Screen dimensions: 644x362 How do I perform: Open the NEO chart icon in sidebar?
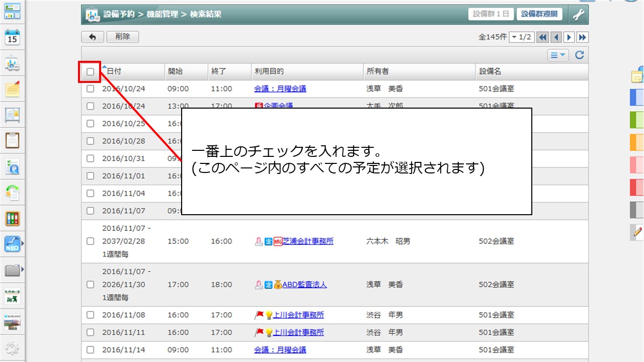pos(12,244)
